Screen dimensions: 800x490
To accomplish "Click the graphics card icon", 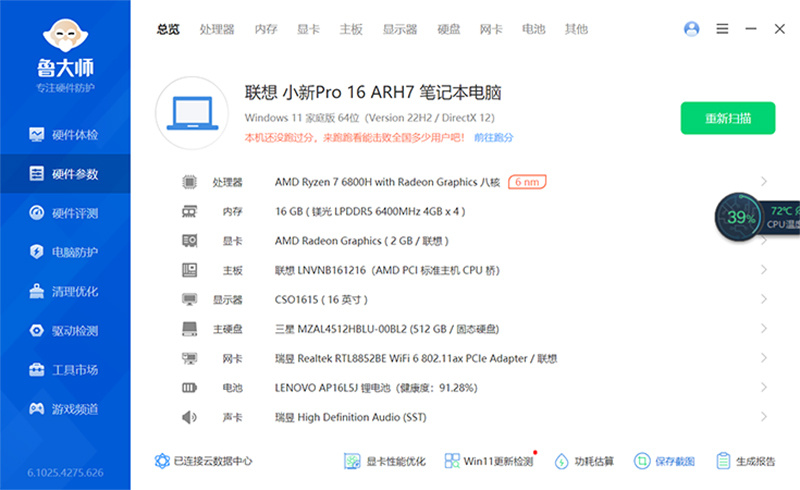I will pos(189,240).
